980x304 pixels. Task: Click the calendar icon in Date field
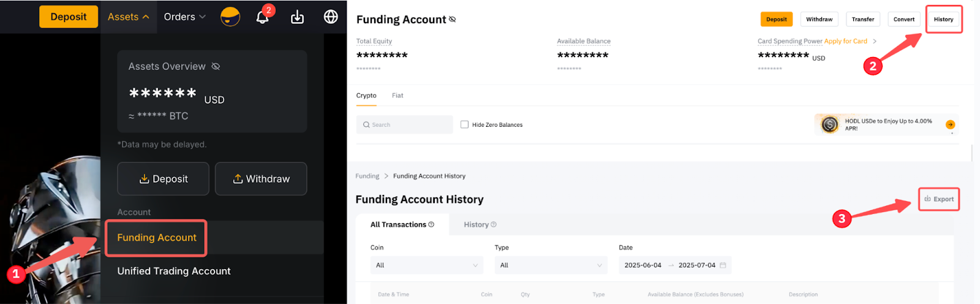723,265
